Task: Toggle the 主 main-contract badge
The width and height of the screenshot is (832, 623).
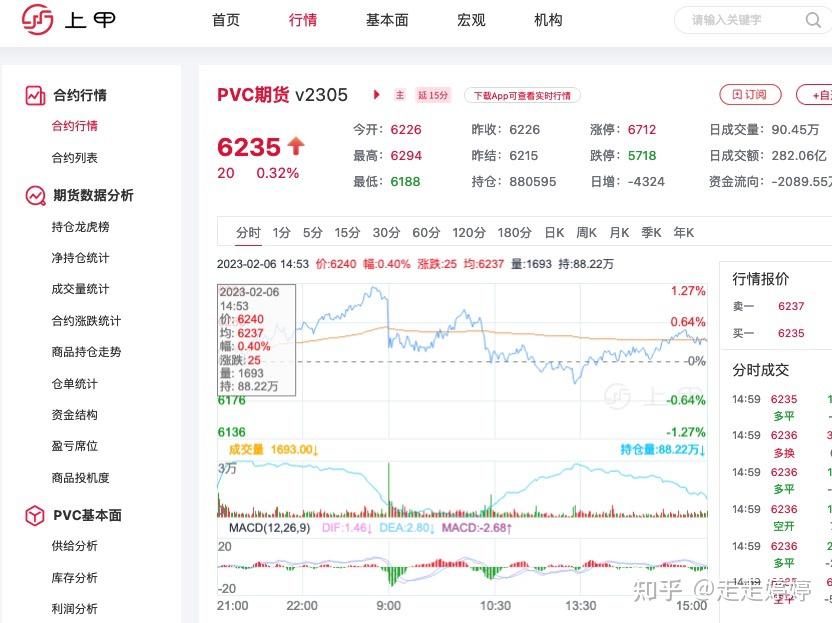Action: click(x=399, y=95)
